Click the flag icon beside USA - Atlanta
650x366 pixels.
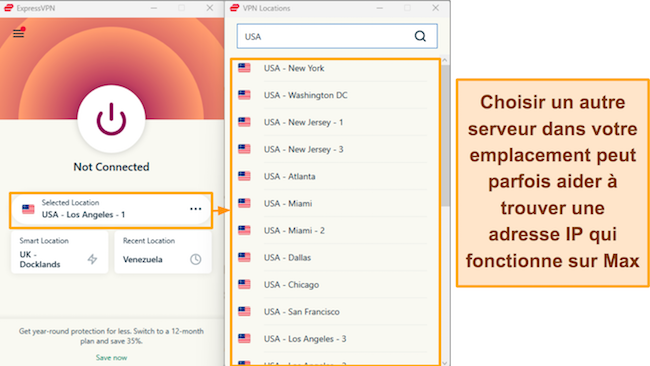(x=244, y=176)
